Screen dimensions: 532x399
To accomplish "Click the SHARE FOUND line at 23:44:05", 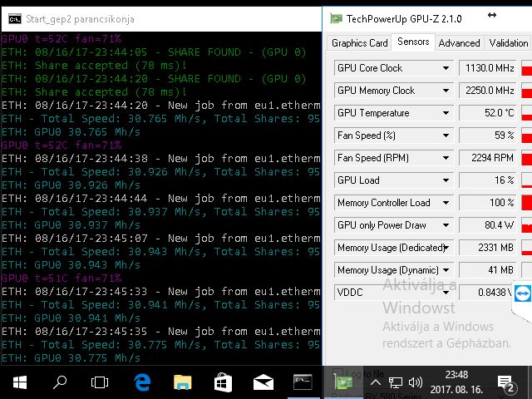I will pyautogui.click(x=153, y=52).
